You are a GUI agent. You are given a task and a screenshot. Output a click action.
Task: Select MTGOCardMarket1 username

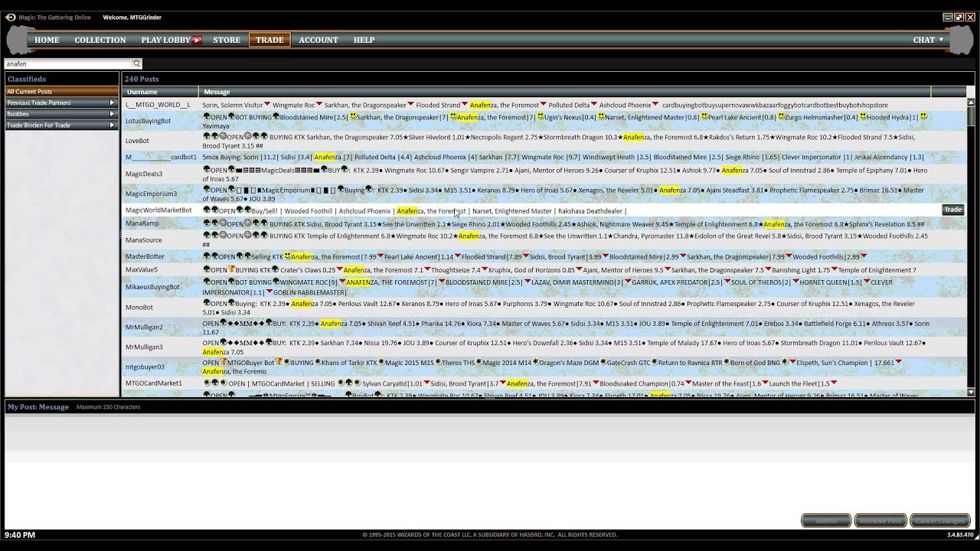point(154,383)
